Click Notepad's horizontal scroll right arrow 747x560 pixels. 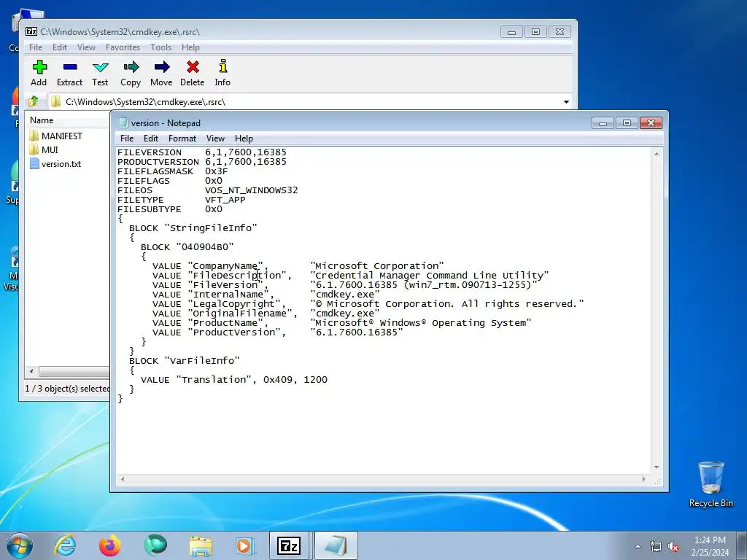643,480
